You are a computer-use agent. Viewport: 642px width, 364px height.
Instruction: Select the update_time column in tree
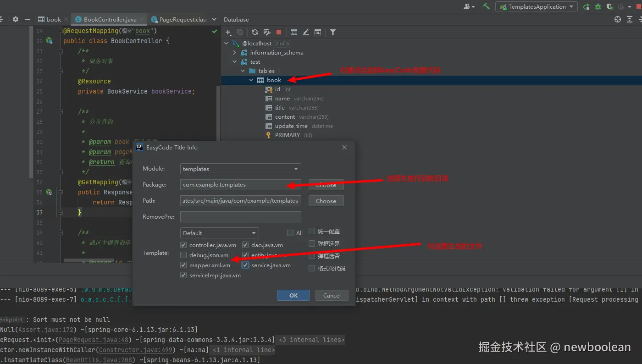(291, 126)
